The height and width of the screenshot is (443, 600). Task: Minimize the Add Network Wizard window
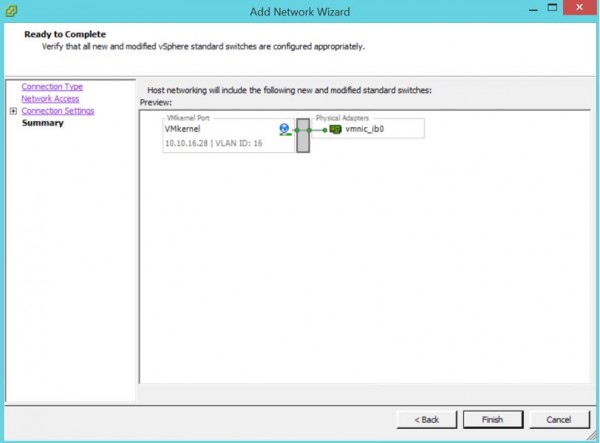pyautogui.click(x=533, y=8)
